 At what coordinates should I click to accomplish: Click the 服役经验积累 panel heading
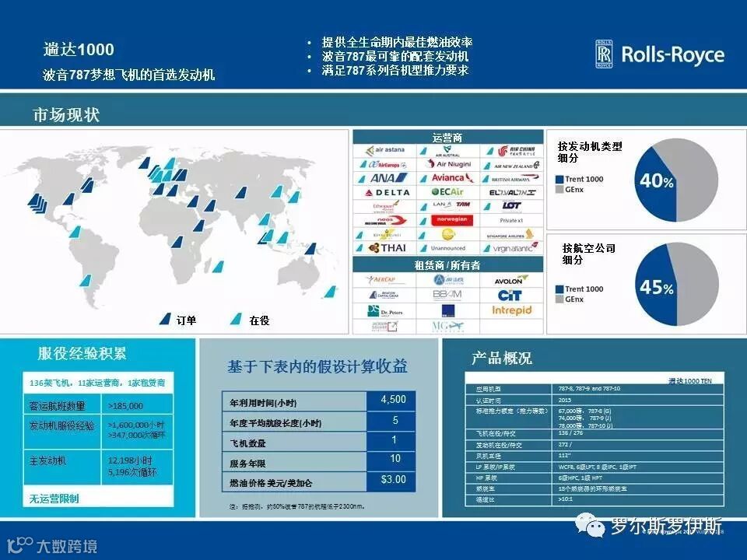(x=82, y=353)
